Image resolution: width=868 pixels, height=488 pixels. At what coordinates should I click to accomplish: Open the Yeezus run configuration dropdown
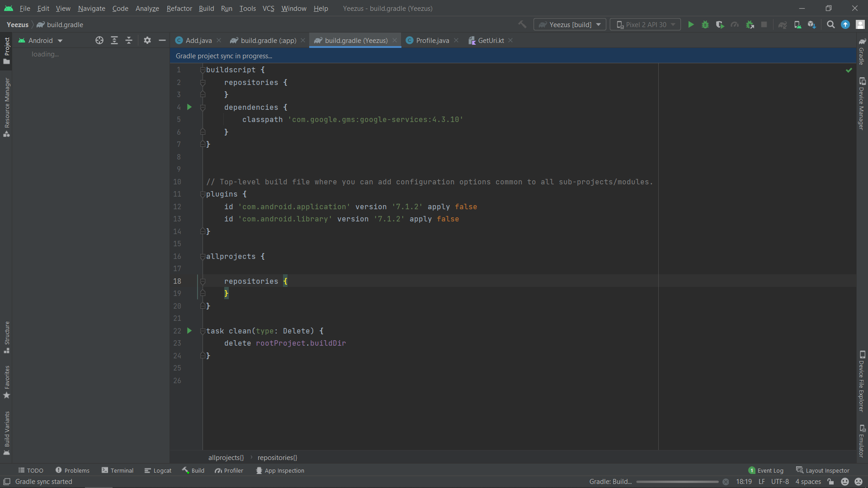(569, 24)
